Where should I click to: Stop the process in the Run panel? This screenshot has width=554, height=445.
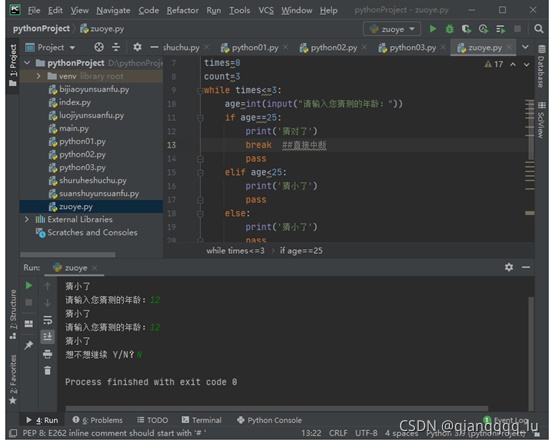coord(29,302)
